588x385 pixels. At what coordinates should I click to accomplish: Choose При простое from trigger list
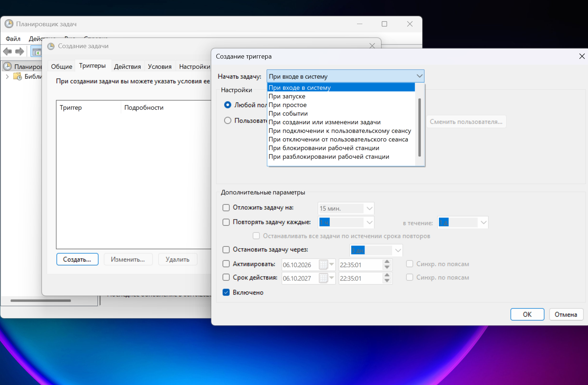coord(341,105)
